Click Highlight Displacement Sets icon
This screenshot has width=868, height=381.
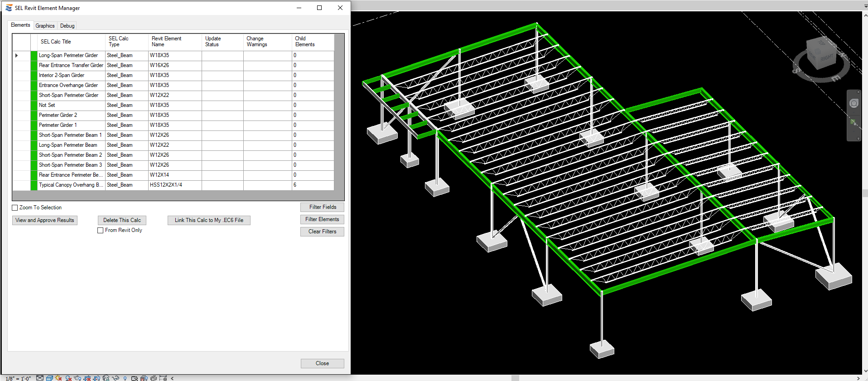pyautogui.click(x=153, y=378)
